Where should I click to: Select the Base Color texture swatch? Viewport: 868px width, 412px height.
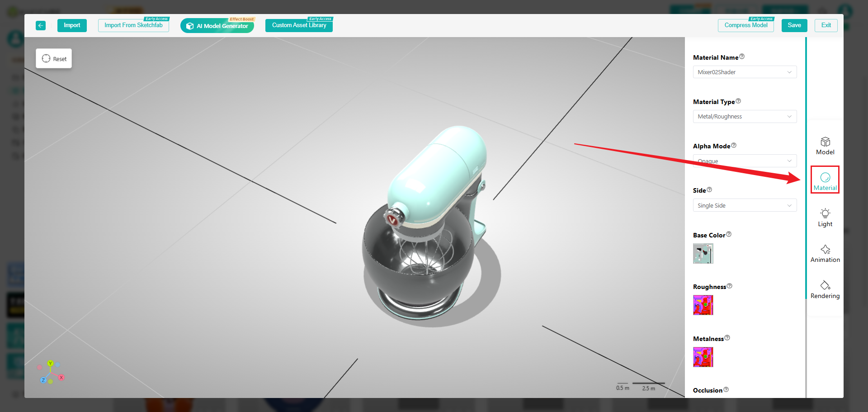703,254
